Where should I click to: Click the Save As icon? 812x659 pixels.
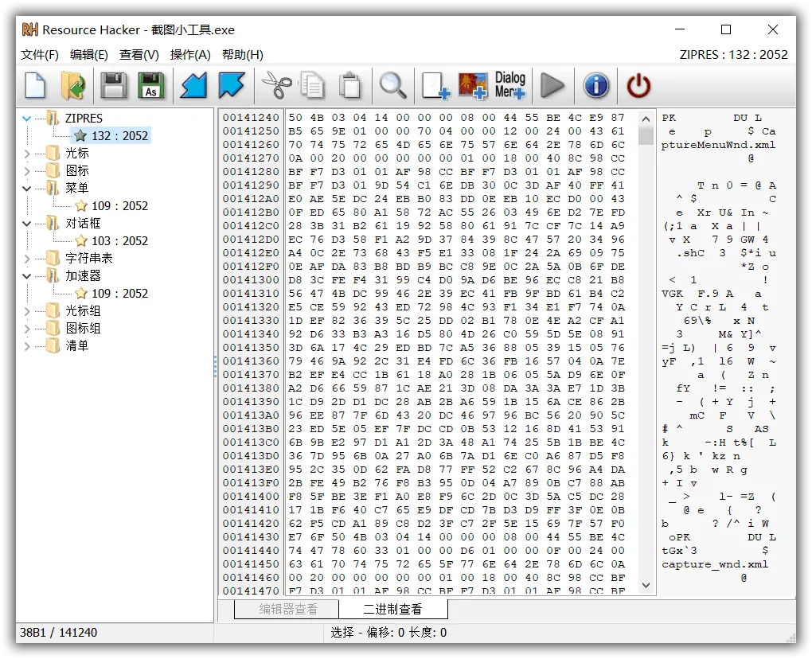(x=151, y=86)
